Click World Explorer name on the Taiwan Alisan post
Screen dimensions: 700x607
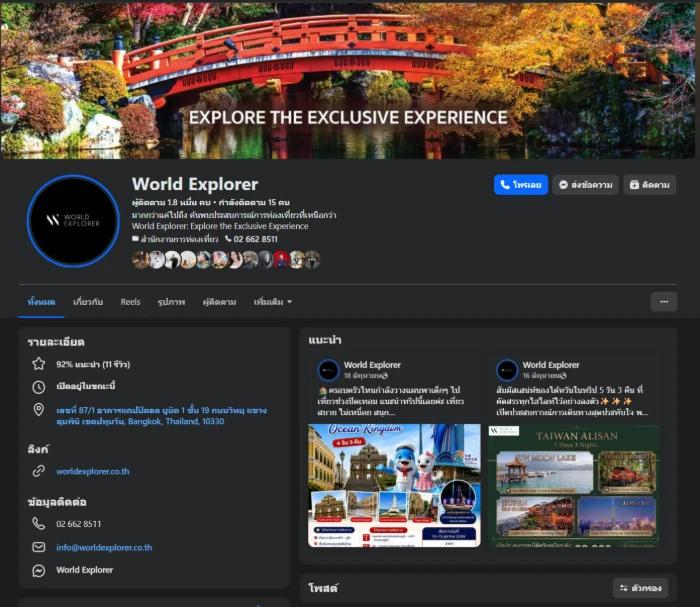pos(551,365)
